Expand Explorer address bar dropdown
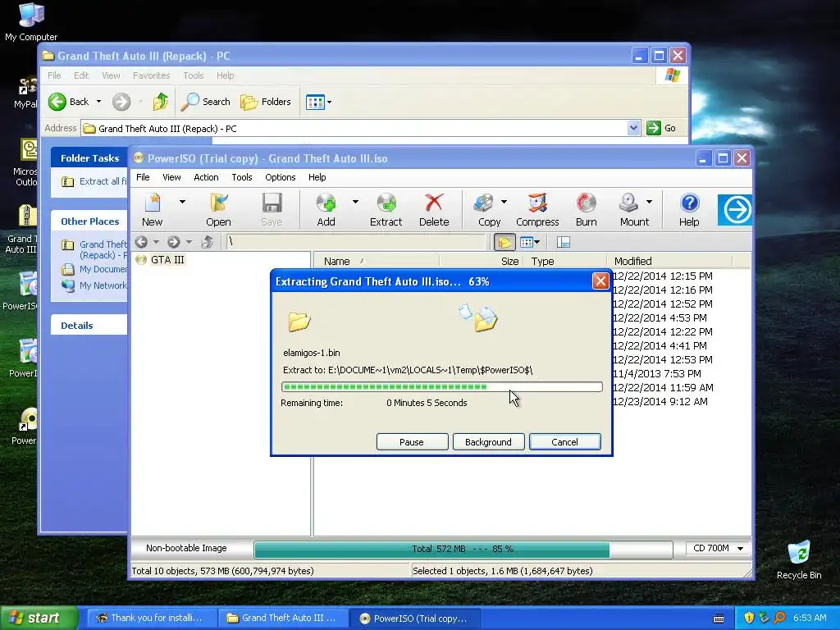This screenshot has width=840, height=630. (x=634, y=128)
